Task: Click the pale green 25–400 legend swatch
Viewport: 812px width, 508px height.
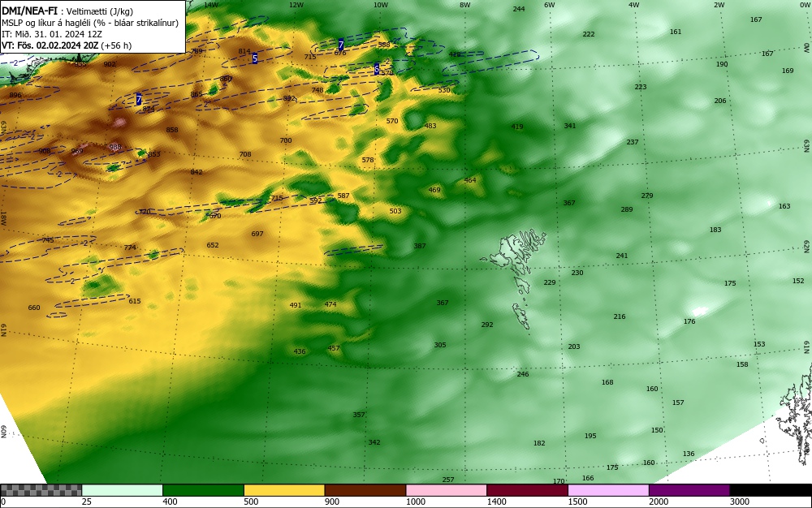Action: 123,490
